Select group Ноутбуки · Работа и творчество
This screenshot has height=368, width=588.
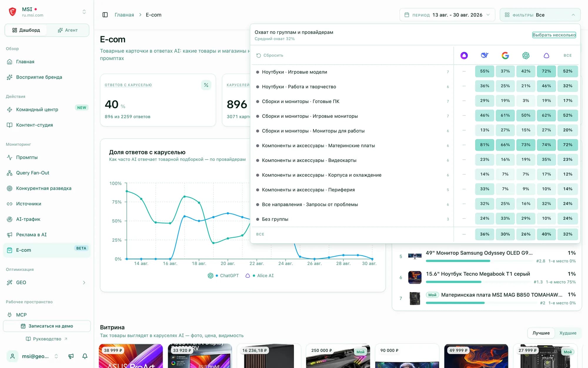tap(352, 87)
